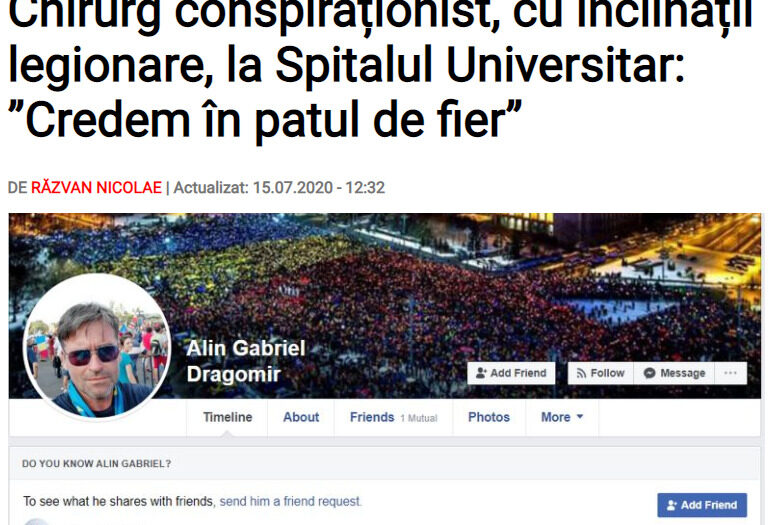
Task: Switch to the Photos tab
Action: point(489,417)
